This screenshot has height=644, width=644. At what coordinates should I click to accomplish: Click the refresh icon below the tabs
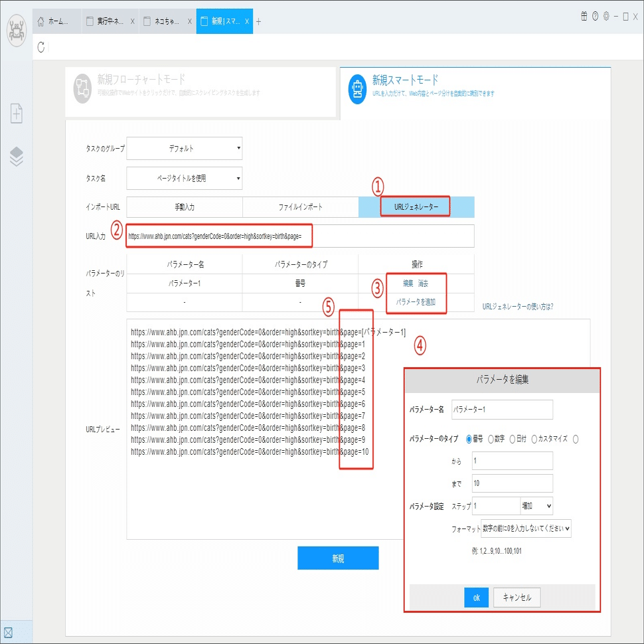click(x=40, y=47)
